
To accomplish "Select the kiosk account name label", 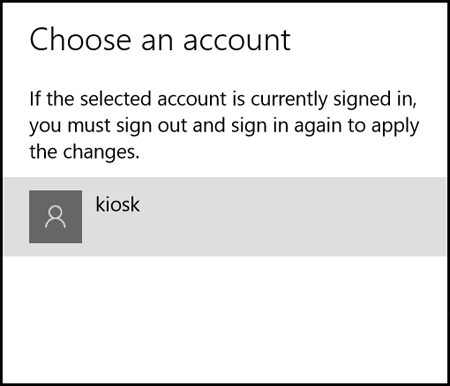I will tap(117, 204).
